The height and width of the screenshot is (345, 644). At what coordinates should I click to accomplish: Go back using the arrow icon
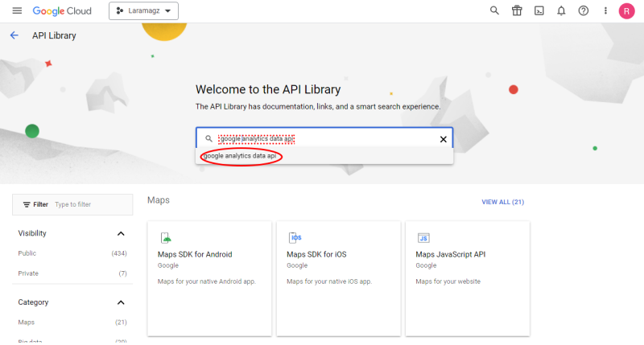pyautogui.click(x=14, y=35)
